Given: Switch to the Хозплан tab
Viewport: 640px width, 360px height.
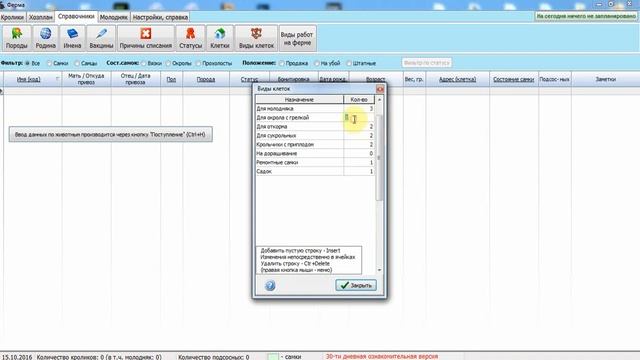Looking at the screenshot, I should point(41,18).
